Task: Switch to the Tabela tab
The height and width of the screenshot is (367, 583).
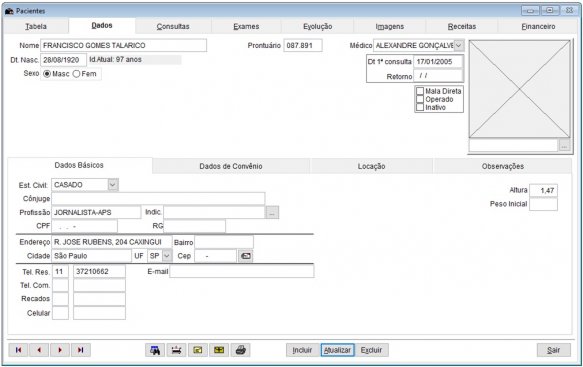Action: [x=36, y=26]
